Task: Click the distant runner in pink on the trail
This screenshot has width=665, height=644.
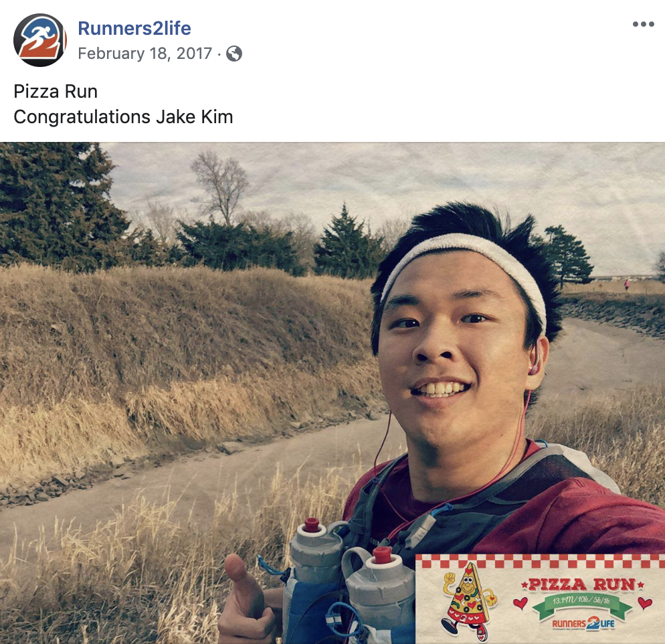Action: click(627, 285)
